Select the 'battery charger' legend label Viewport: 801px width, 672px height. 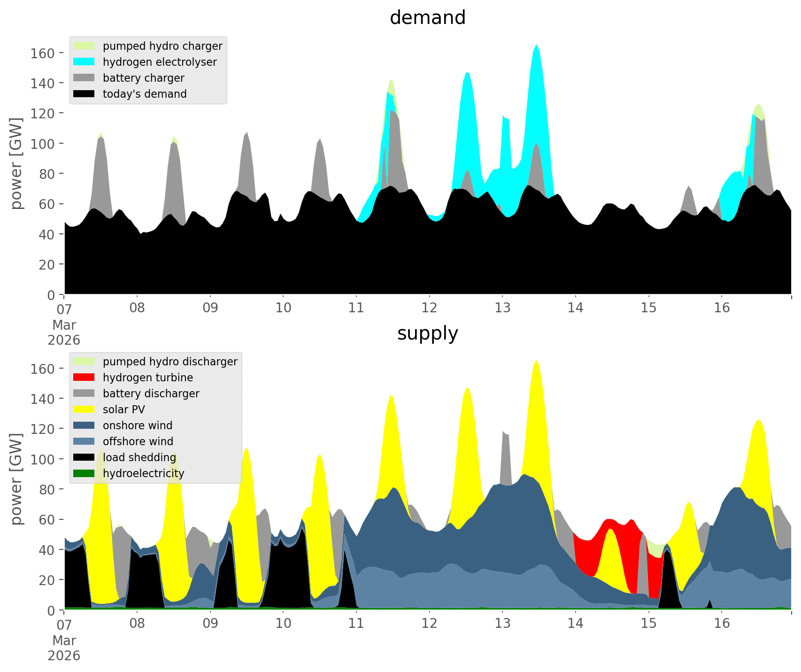click(143, 78)
